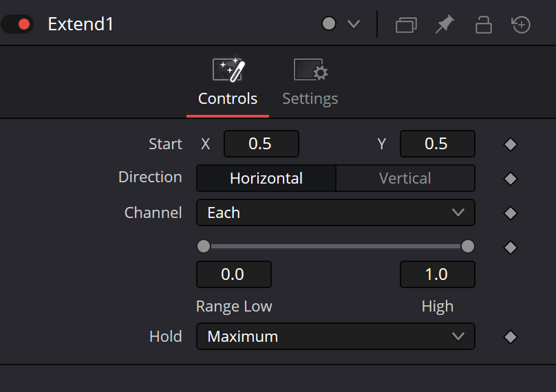Open the Channel dropdown showing Each

[x=335, y=213]
